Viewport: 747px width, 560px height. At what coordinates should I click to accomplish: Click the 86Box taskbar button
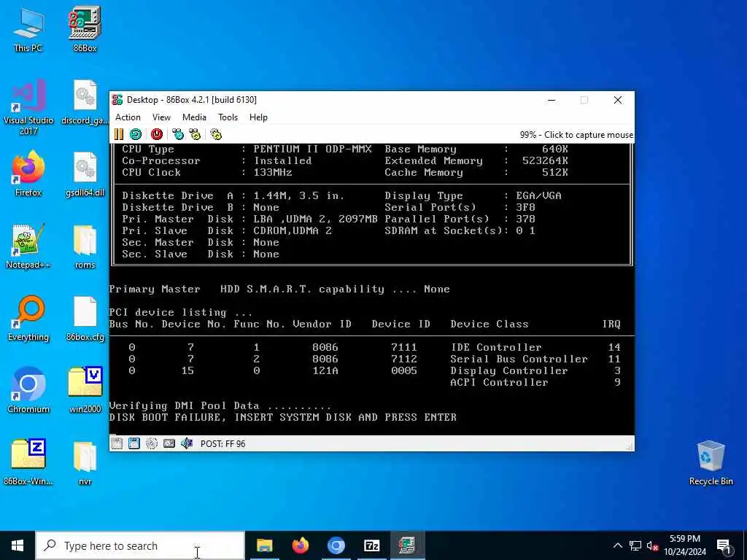point(407,545)
